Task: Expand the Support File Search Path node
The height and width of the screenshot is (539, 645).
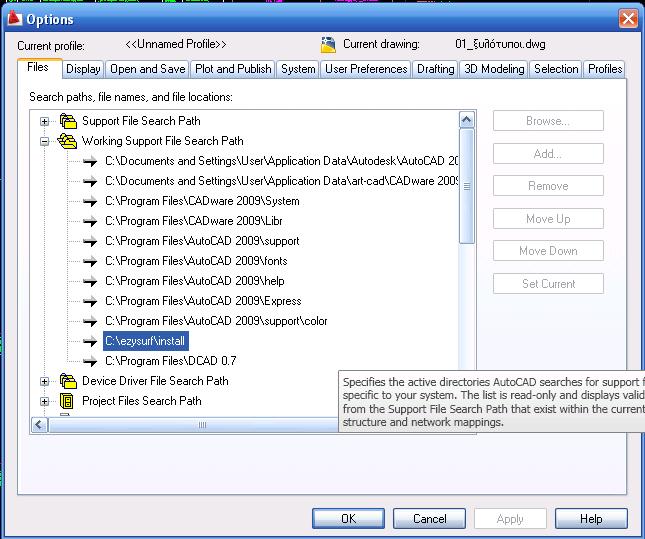Action: (x=44, y=121)
